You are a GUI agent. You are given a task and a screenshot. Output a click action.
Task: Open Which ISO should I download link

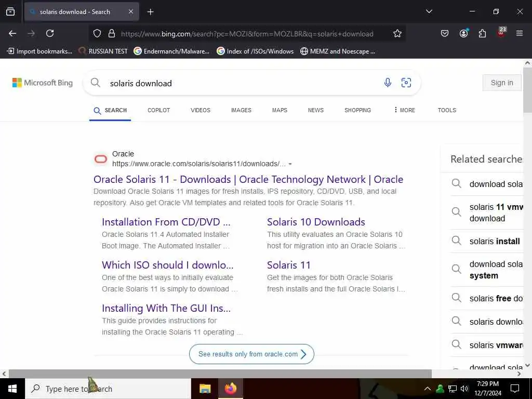click(x=168, y=265)
